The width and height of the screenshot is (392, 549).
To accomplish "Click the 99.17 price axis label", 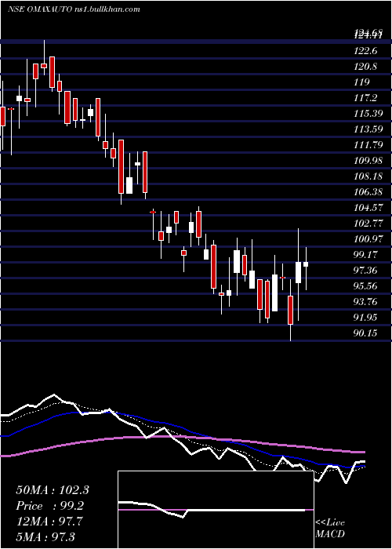I will point(365,255).
